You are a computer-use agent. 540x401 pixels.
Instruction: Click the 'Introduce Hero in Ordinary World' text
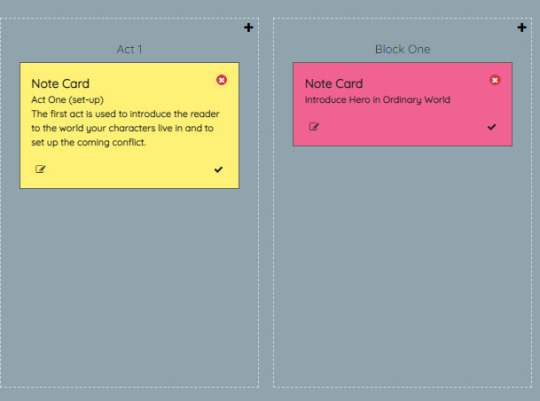pos(377,100)
